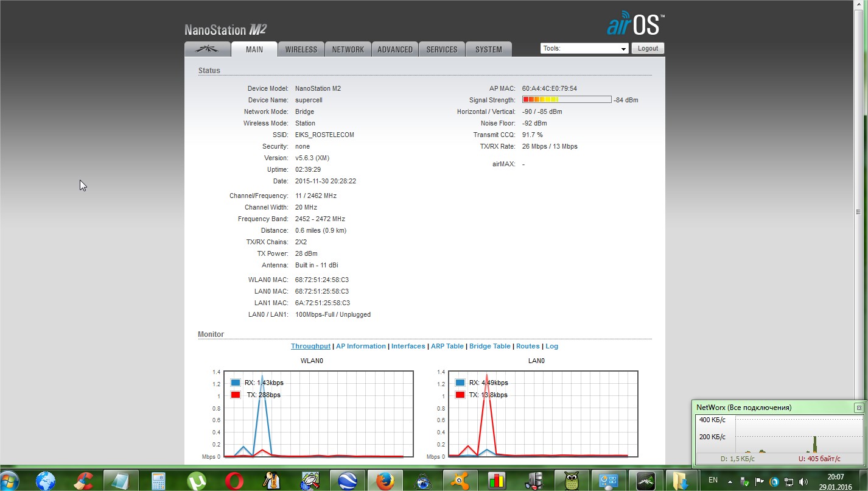Click the Logout button

coord(648,49)
